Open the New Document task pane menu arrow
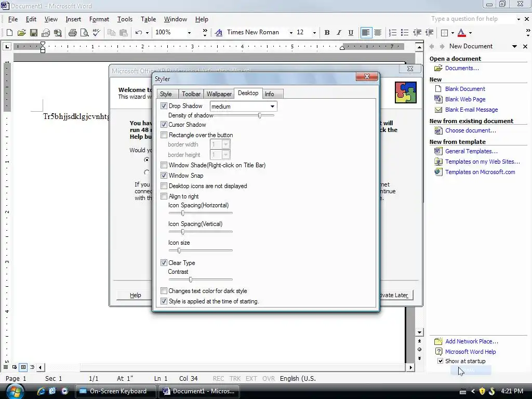 (514, 46)
